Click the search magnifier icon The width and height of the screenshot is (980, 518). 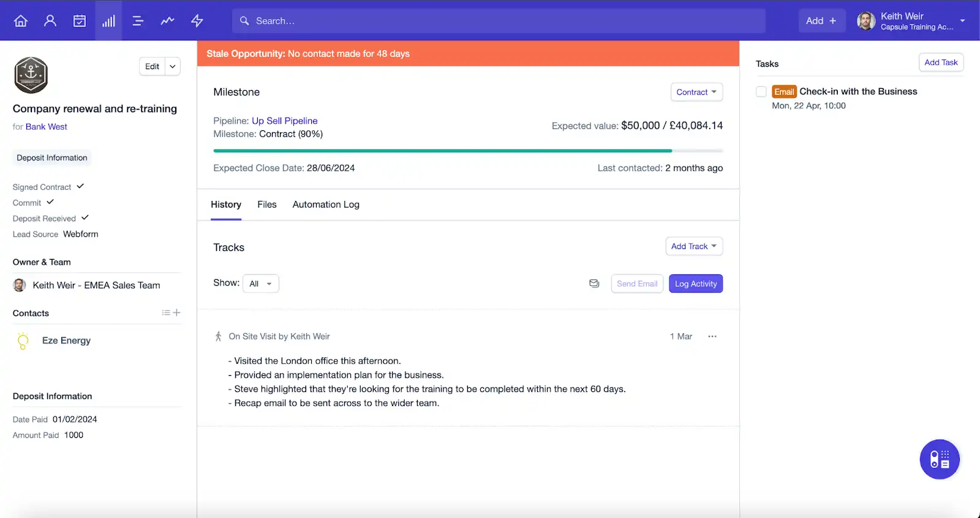click(244, 21)
